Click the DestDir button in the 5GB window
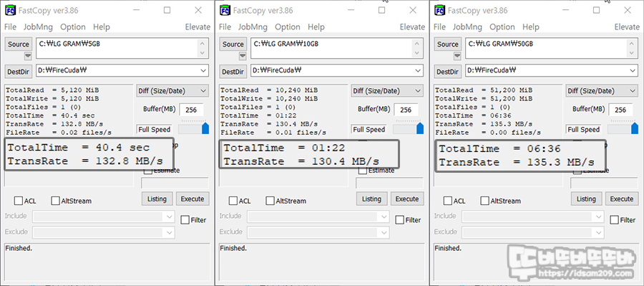The height and width of the screenshot is (286, 644). (19, 72)
